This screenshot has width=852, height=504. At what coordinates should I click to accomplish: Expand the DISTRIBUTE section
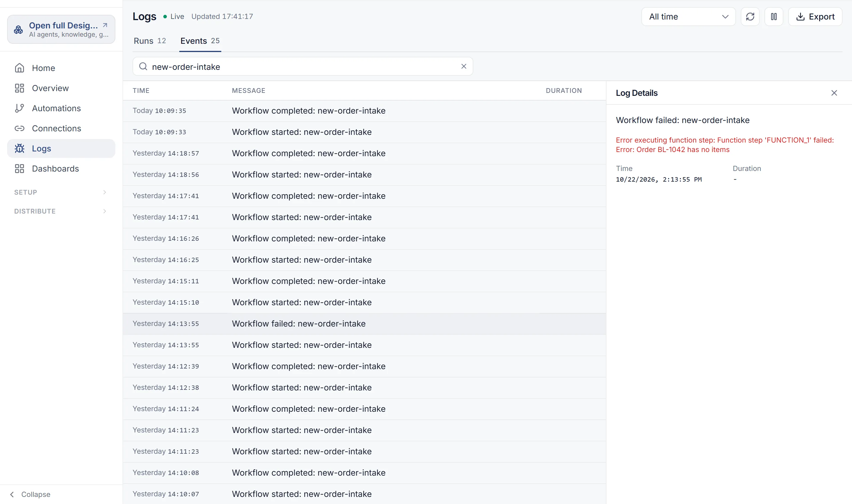click(61, 211)
